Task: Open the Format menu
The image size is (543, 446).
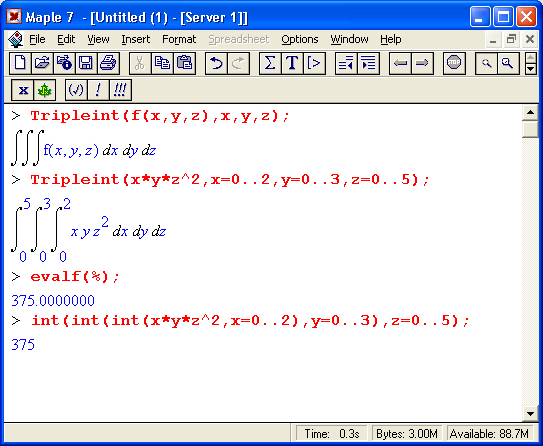Action: click(179, 39)
